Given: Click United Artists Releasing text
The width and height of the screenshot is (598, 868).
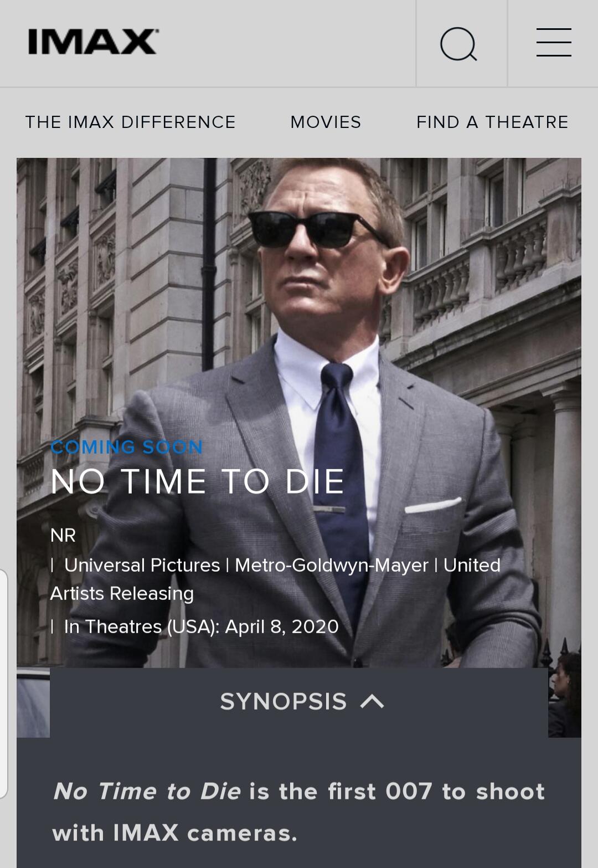Looking at the screenshot, I should [275, 579].
